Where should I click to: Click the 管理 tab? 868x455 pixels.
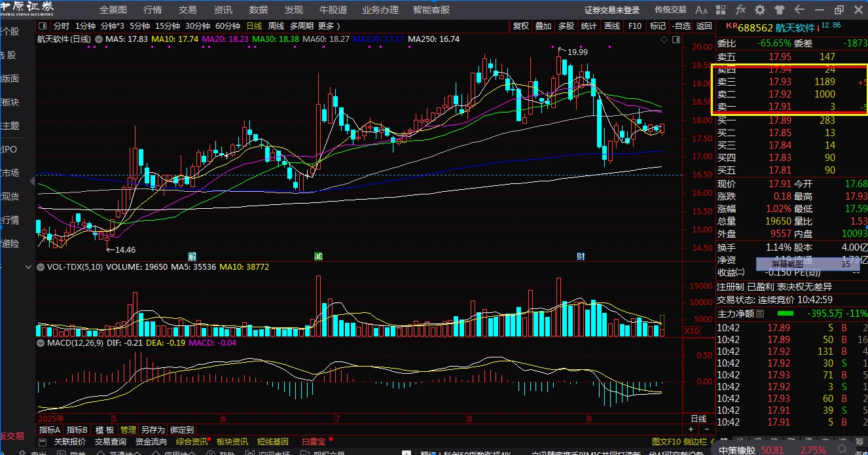point(128,430)
